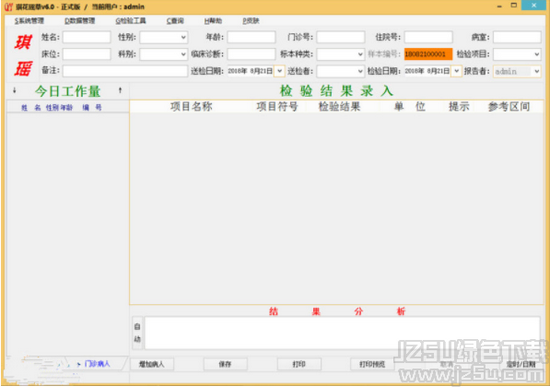Switch to the 门诊病人 tab
Image resolution: width=550 pixels, height=387 pixels.
[x=97, y=364]
